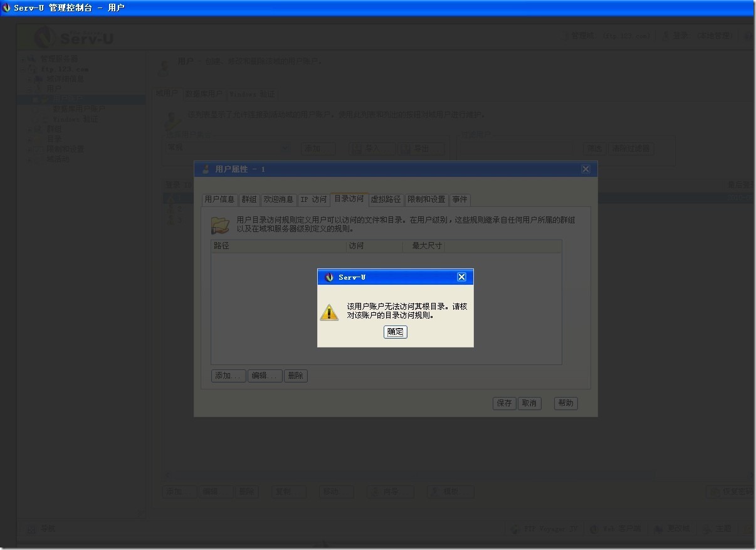Viewport: 756px width, 550px height.
Task: Select 目录 in the console tree
Action: click(55, 139)
